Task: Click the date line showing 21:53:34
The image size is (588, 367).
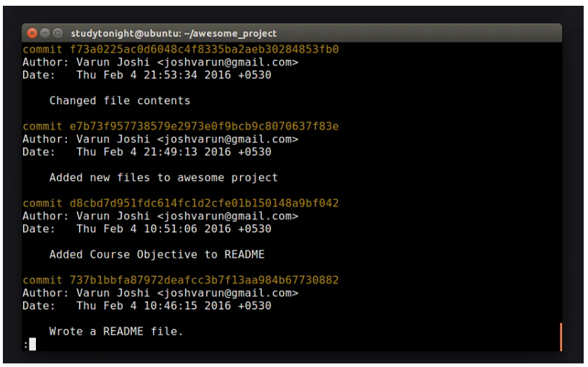Action: pos(147,75)
